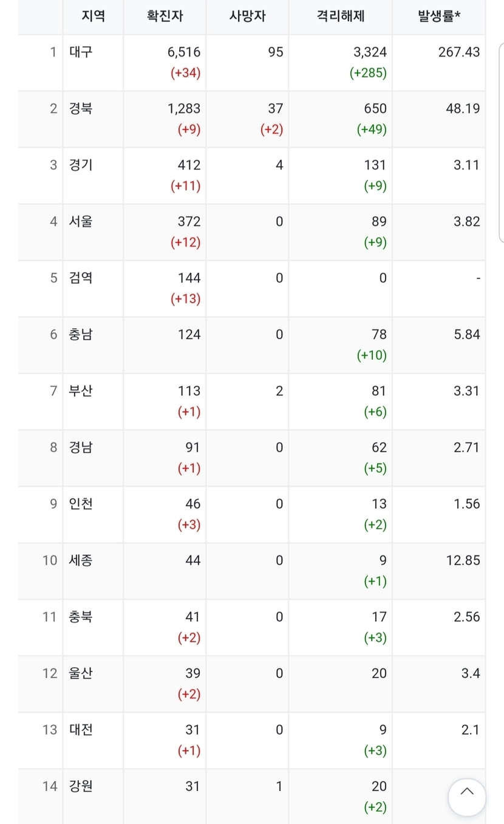Select the 울산 region row label
This screenshot has width=504, height=824.
[x=81, y=674]
